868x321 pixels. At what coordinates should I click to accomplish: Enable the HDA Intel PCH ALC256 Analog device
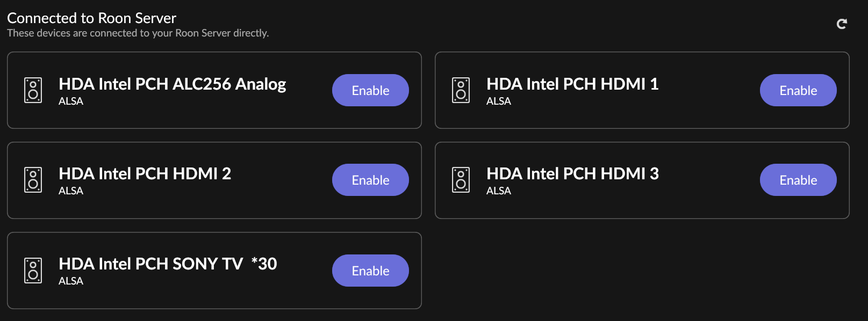tap(370, 90)
